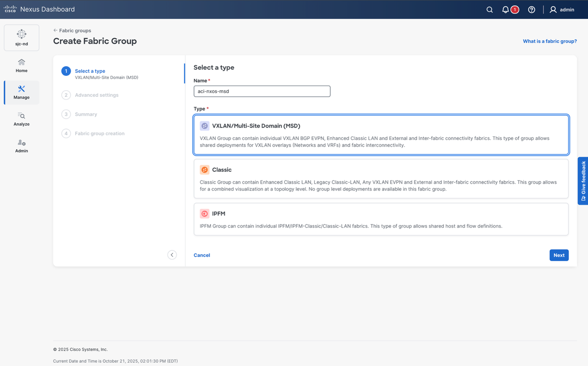Click the Next button
Viewport: 588px width, 366px height.
coord(559,255)
